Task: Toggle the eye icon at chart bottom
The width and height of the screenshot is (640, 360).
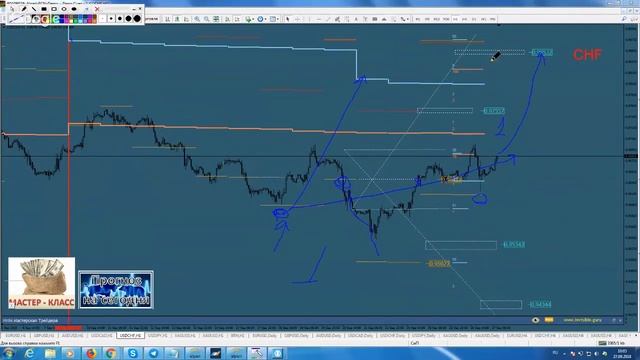Action: click(x=536, y=320)
